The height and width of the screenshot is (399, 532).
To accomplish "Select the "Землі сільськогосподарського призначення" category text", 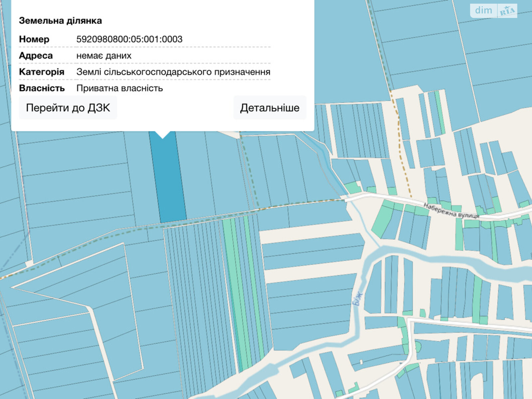I will [173, 72].
